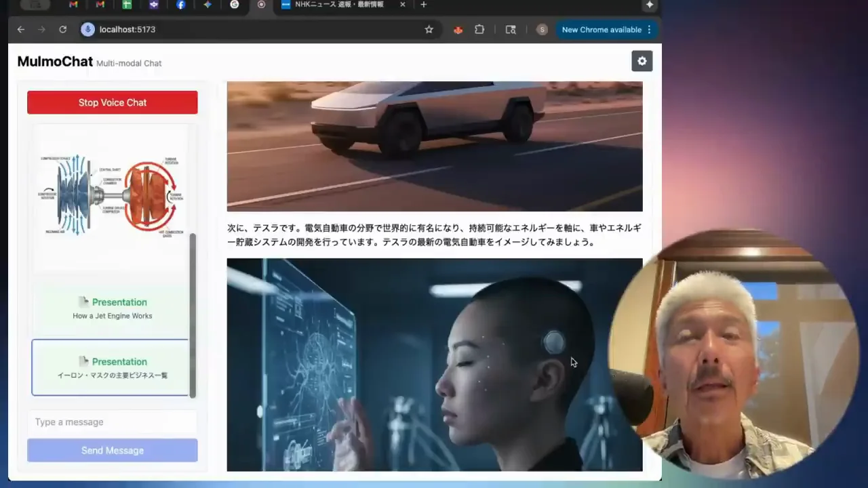
Task: Switch to the first Gmail tab
Action: 73,5
